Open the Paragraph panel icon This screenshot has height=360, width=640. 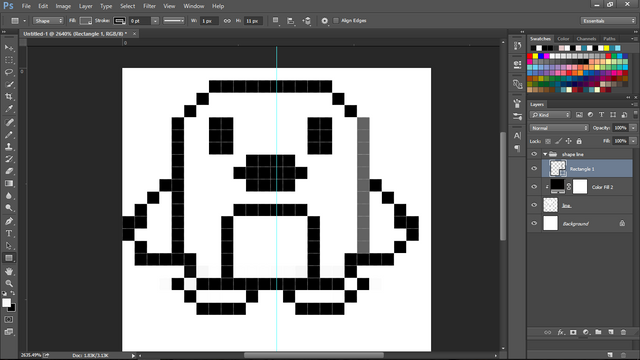[x=518, y=148]
